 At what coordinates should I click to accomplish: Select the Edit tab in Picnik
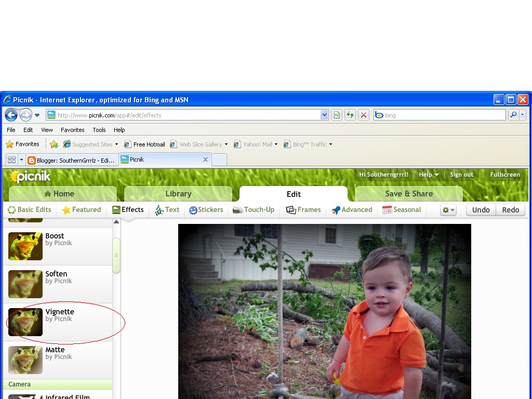[294, 194]
